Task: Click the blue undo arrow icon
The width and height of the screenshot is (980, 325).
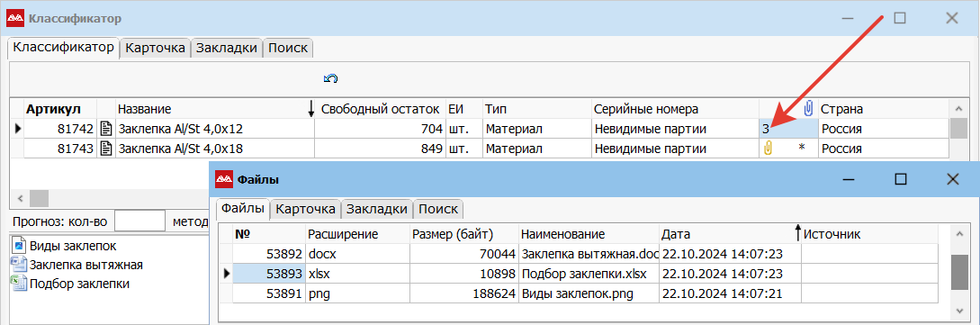Action: [x=331, y=78]
